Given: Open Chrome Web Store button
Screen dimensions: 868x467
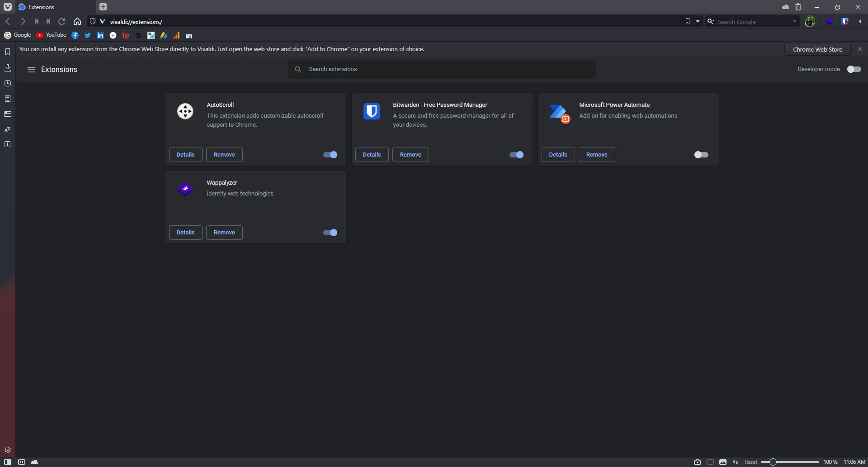Looking at the screenshot, I should click(817, 49).
